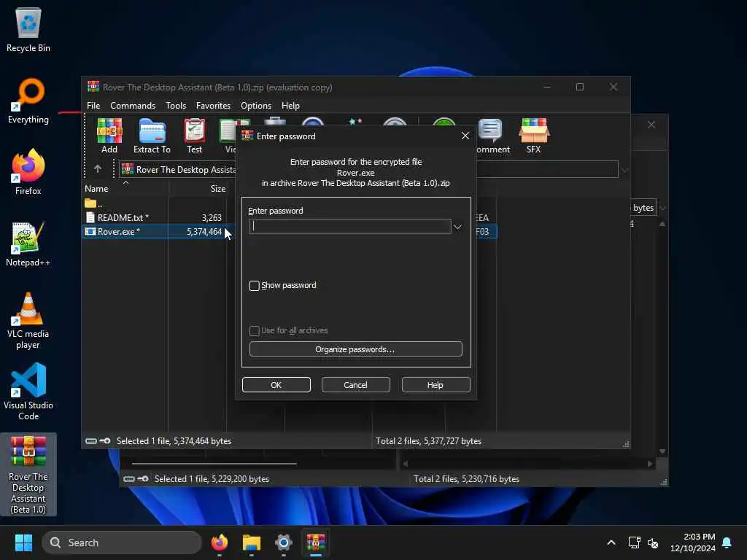Open Firefox from the taskbar
The image size is (747, 560).
coord(220,542)
